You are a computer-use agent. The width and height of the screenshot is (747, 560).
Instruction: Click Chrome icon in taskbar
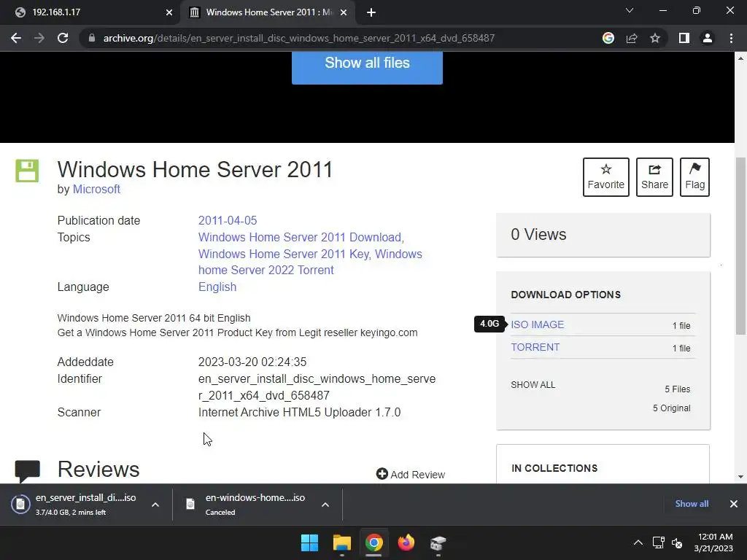[374, 542]
